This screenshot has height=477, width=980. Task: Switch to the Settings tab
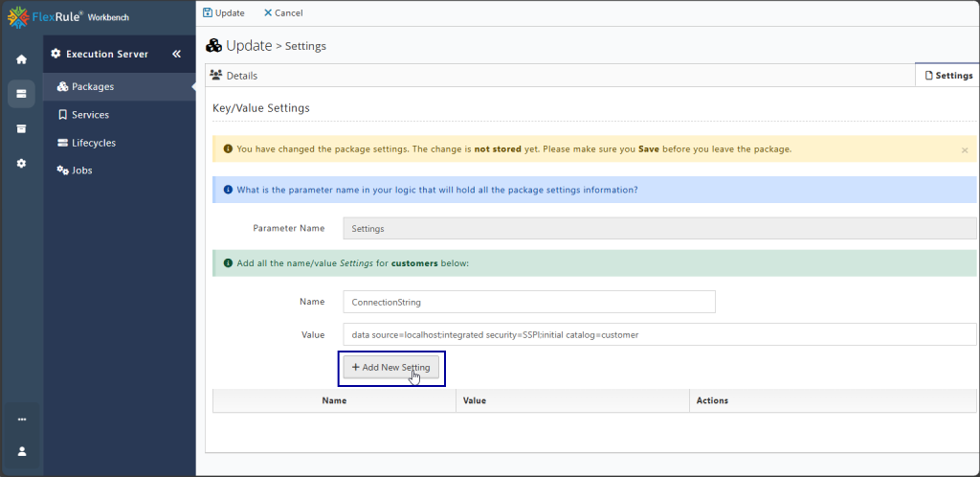[947, 75]
